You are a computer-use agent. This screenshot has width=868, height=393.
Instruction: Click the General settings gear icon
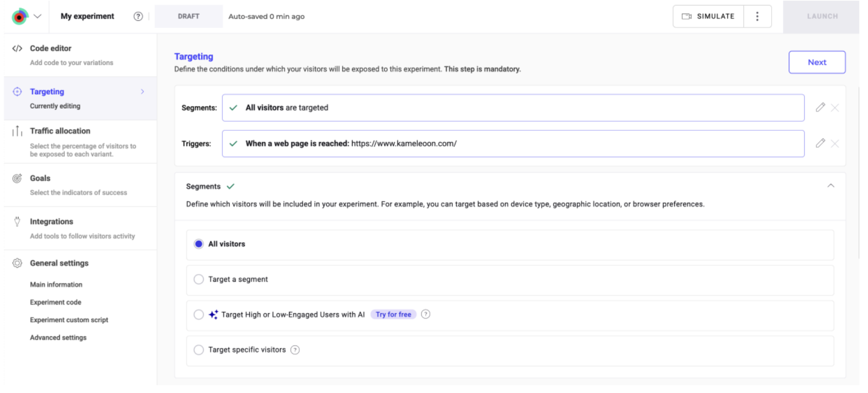[17, 263]
